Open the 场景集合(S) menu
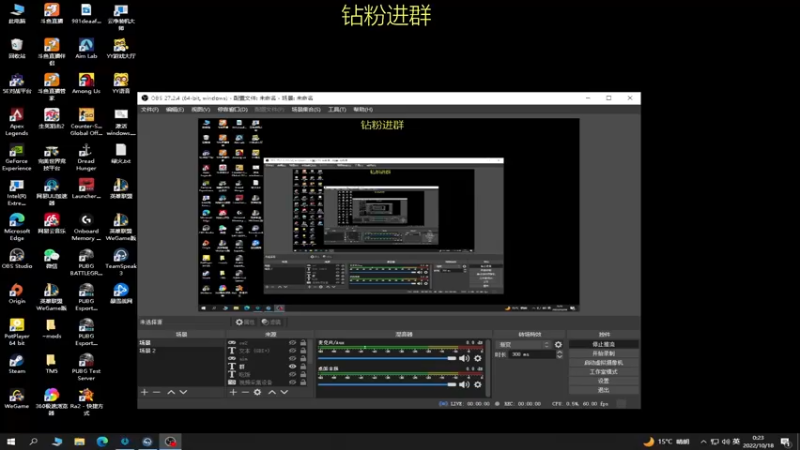 (x=306, y=110)
